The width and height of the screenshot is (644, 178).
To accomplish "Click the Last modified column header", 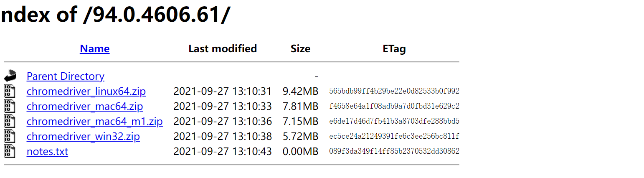I will (223, 49).
